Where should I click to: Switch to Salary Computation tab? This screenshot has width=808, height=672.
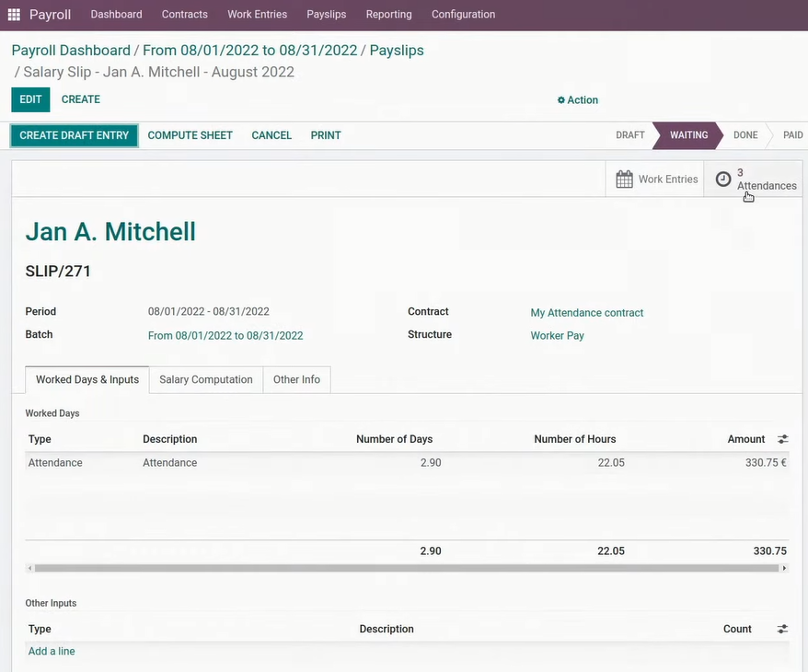coord(205,380)
